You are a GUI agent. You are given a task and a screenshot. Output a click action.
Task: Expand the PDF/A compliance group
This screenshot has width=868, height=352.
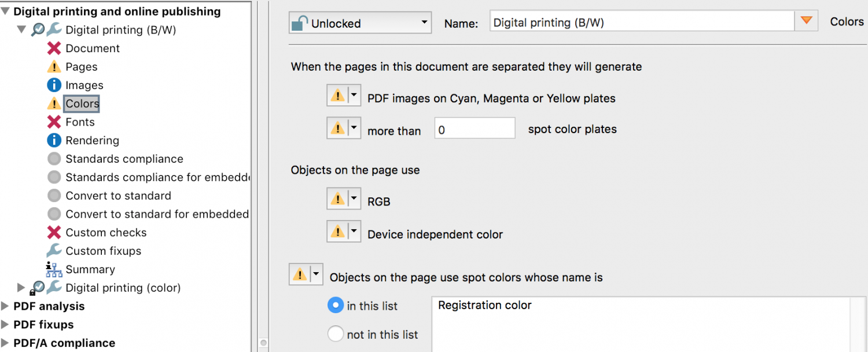5,343
